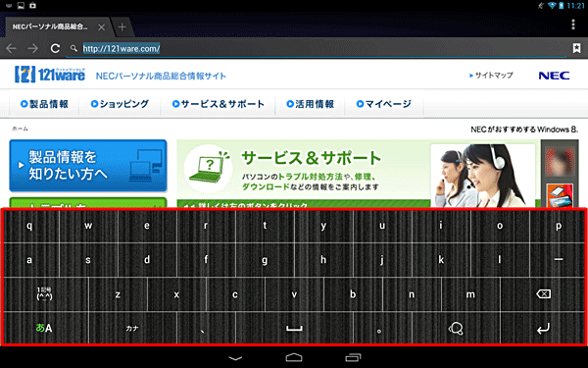Tap the g key

[x=265, y=259]
